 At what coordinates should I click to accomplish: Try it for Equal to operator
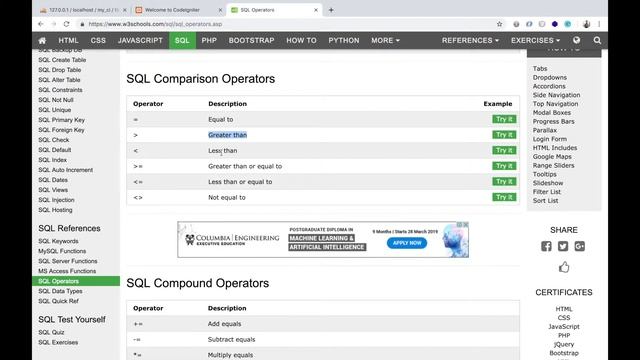pyautogui.click(x=504, y=119)
